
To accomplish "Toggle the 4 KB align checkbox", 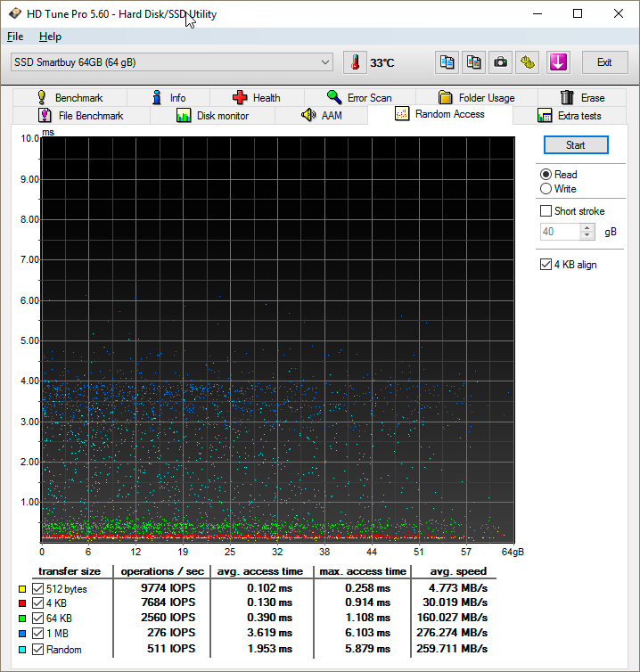I will click(x=546, y=265).
